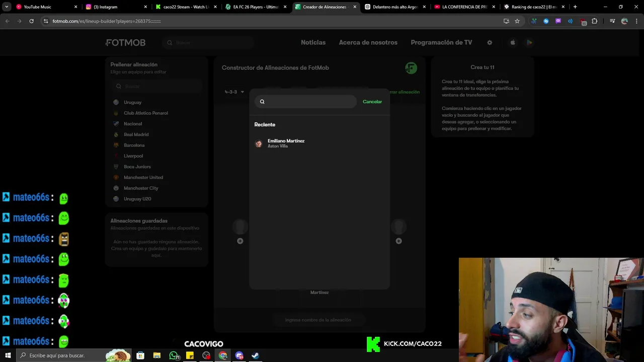Click the Google Play store icon

529,43
